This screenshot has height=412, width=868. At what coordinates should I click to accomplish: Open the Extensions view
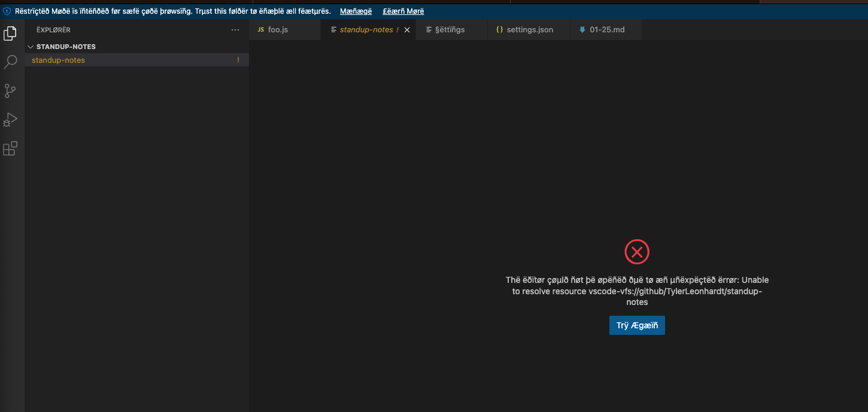[10, 148]
